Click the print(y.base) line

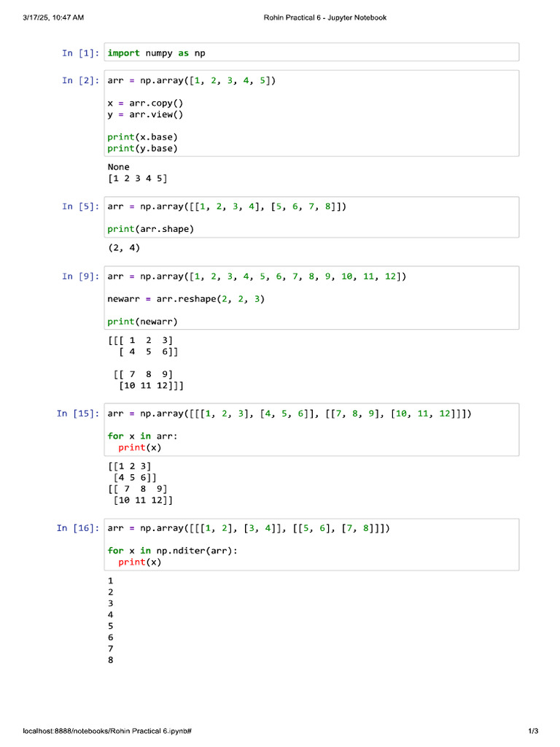tap(142, 149)
